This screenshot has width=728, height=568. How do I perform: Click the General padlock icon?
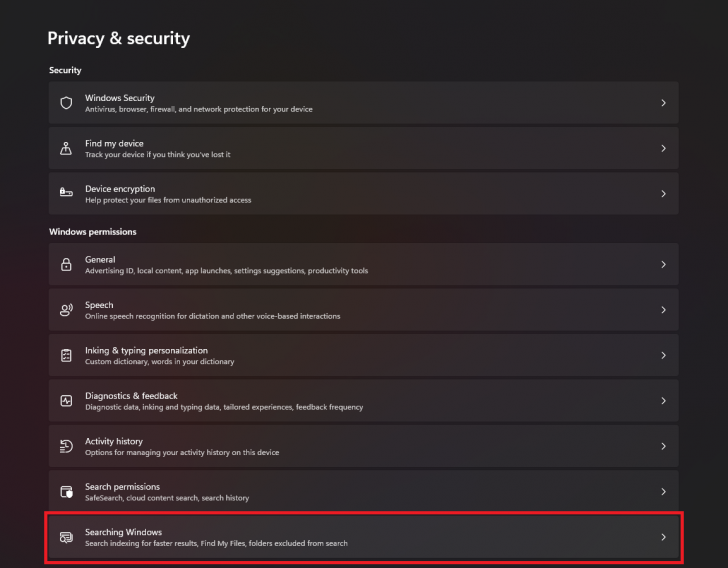[66, 265]
